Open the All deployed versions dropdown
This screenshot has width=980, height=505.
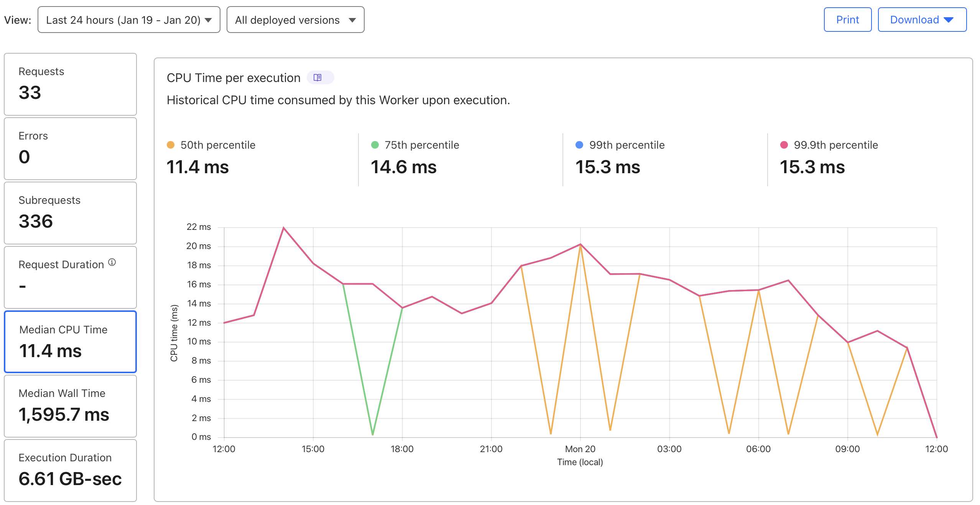point(295,20)
